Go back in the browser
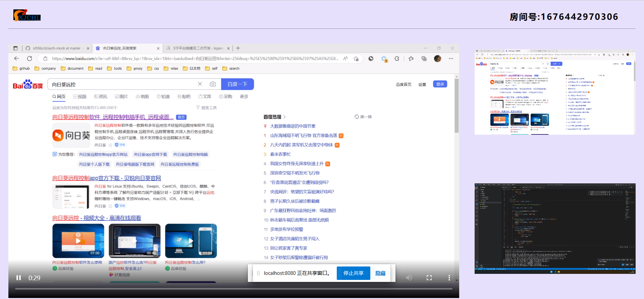Screen dimensions: 644x299 point(16,58)
